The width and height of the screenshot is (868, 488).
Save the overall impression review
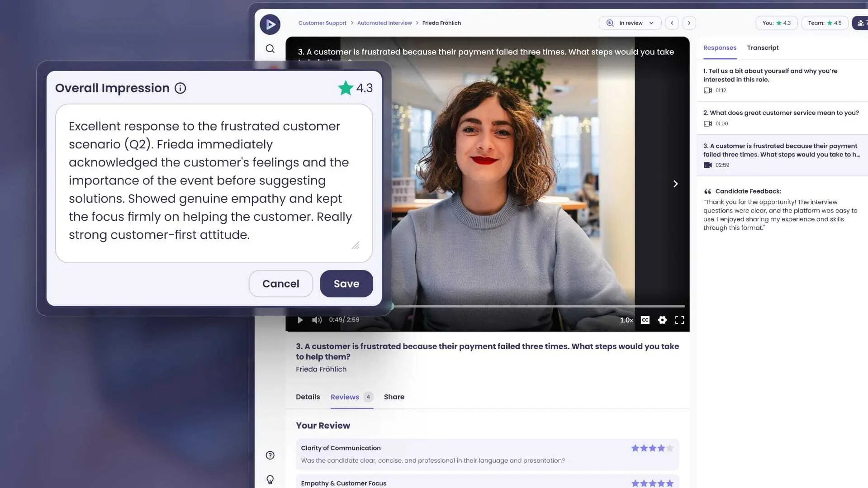[346, 284]
